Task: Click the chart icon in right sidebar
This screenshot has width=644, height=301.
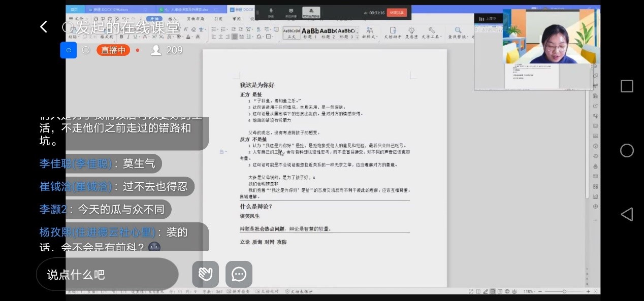Action: pyautogui.click(x=595, y=196)
